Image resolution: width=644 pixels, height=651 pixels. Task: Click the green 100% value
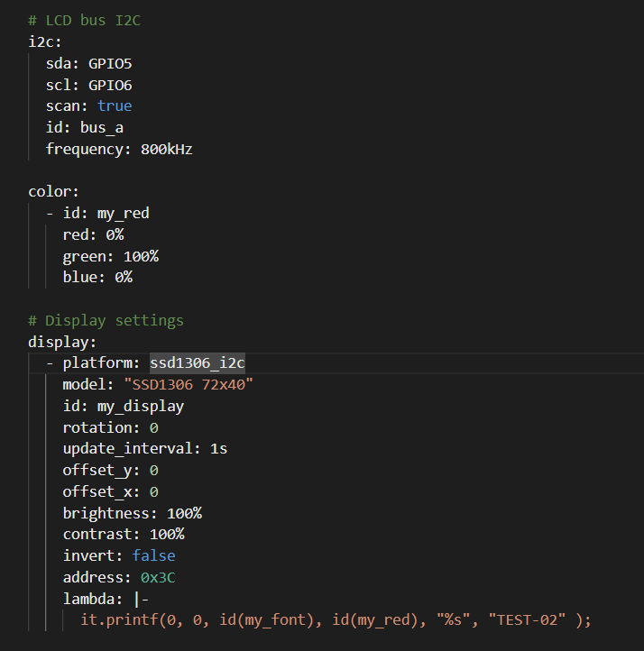[141, 256]
